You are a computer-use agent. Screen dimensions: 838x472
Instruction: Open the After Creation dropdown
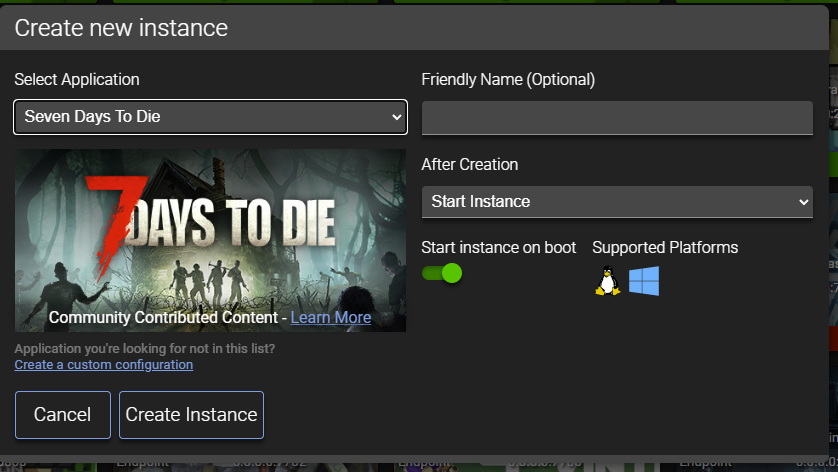[617, 202]
